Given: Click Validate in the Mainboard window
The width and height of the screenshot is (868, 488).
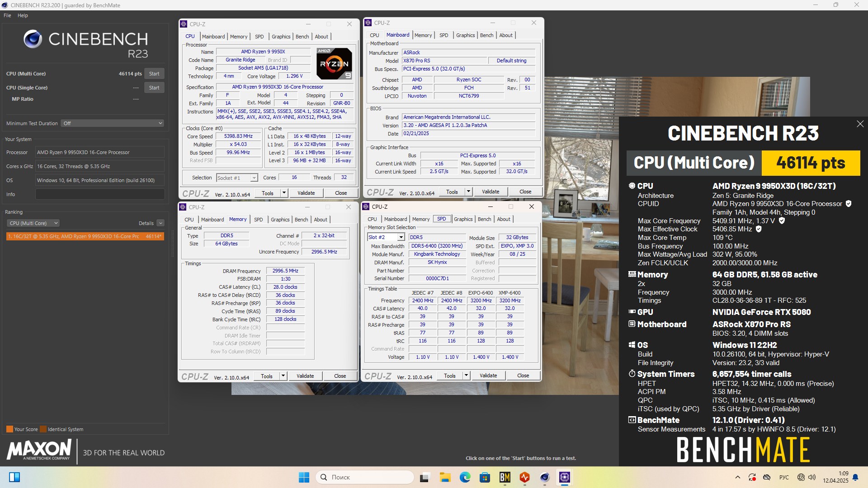Looking at the screenshot, I should [491, 192].
